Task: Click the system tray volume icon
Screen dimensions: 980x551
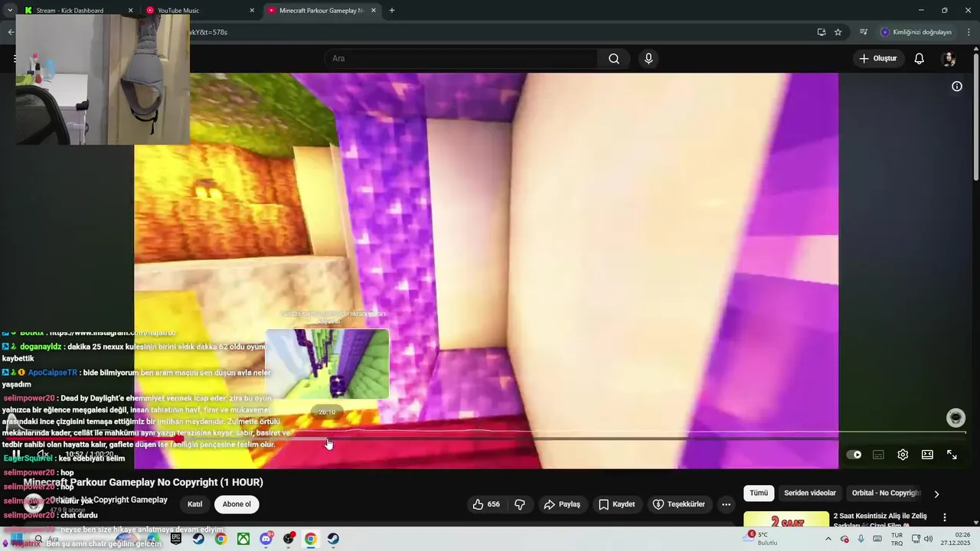Action: (x=929, y=539)
